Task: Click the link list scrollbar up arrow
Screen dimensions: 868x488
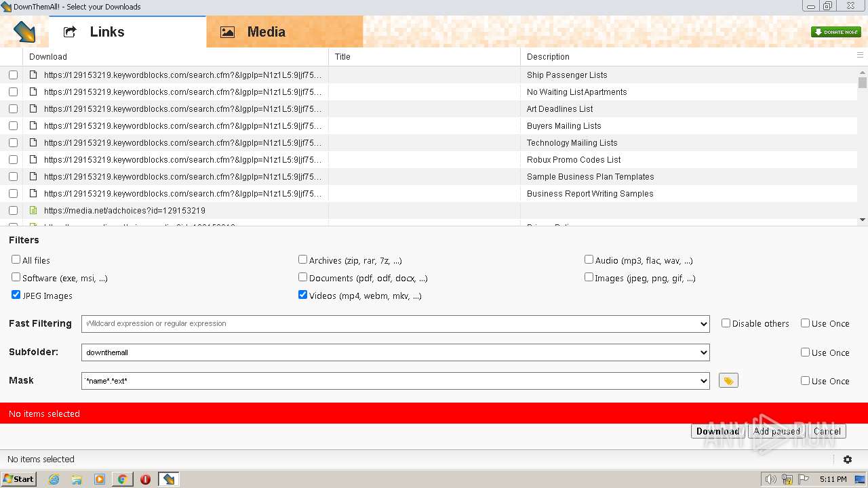Action: point(863,70)
